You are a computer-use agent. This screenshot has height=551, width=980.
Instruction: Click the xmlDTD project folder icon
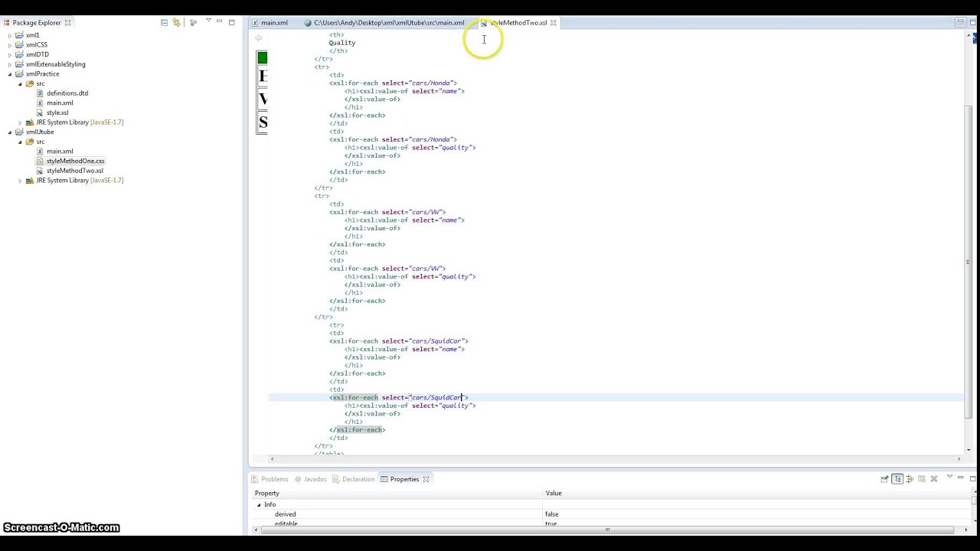pos(20,55)
